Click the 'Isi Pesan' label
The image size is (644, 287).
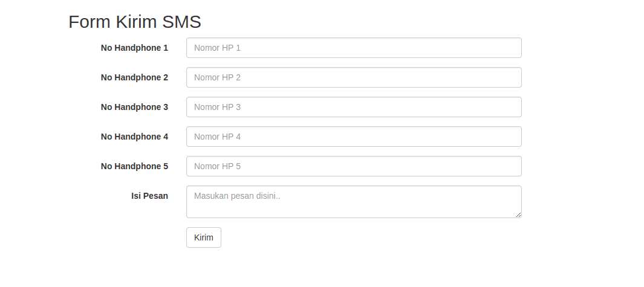(149, 196)
